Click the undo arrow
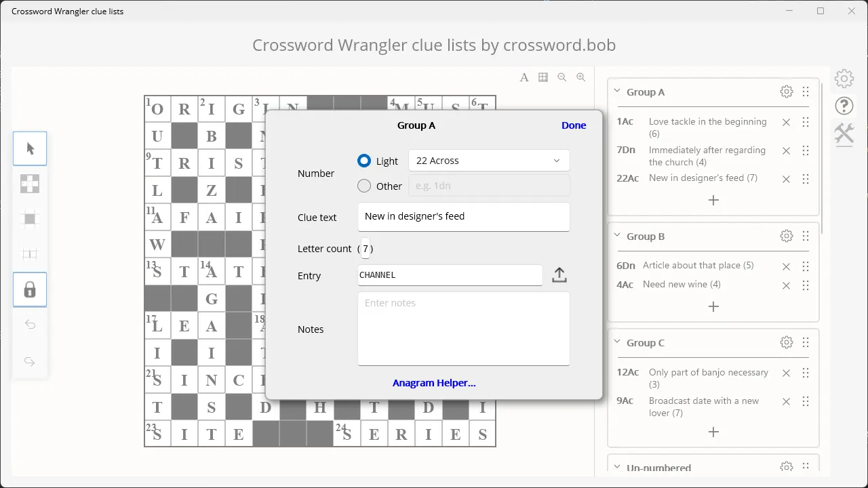This screenshot has height=488, width=868. [30, 325]
